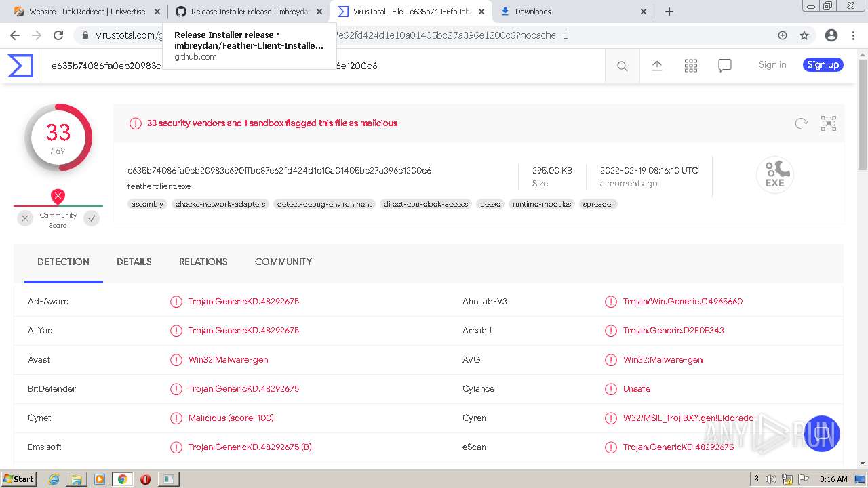The width and height of the screenshot is (868, 488).
Task: Click Cylance 'Unsafe' result
Action: pos(637,389)
